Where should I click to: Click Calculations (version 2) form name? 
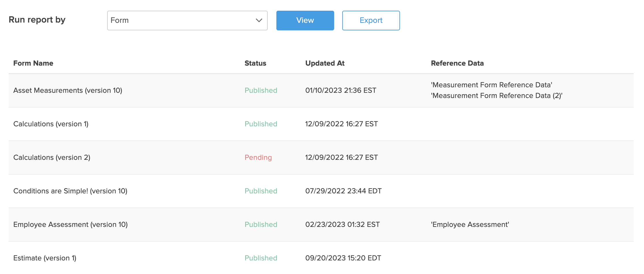point(52,158)
